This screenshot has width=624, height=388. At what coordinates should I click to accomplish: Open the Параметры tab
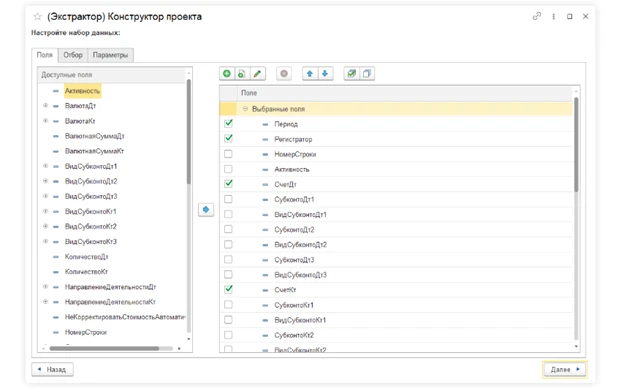(110, 55)
